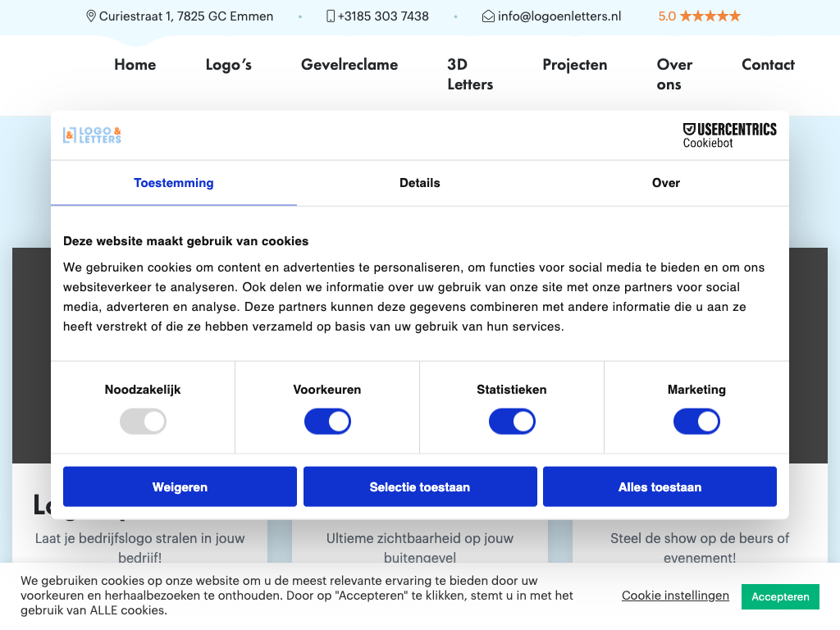Toggle the Noodzakelijk cookies switch

[x=143, y=422]
